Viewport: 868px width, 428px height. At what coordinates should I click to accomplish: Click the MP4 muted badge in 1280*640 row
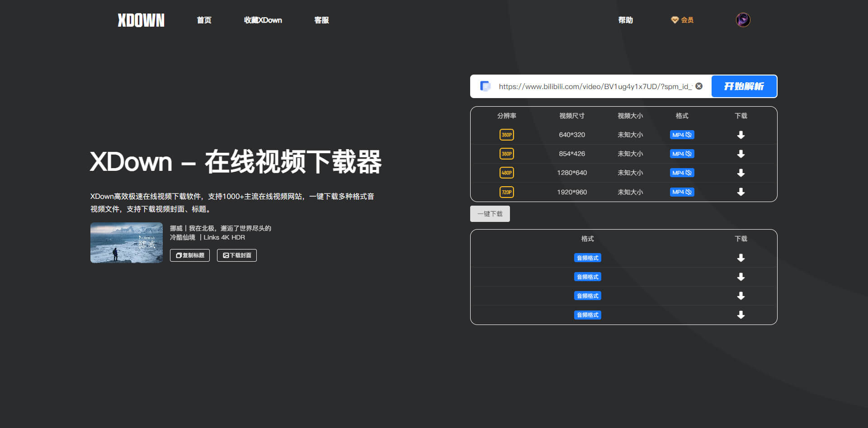682,173
